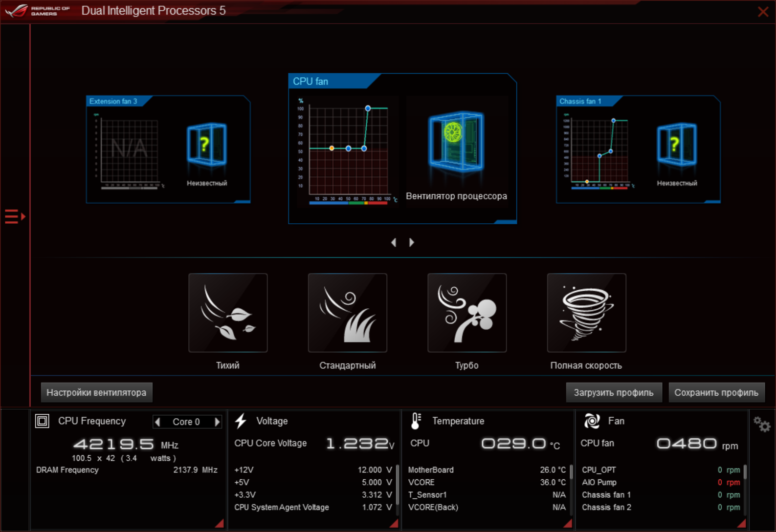Image resolution: width=776 pixels, height=532 pixels.
Task: Click the CPU Frequency chip icon
Action: click(42, 421)
